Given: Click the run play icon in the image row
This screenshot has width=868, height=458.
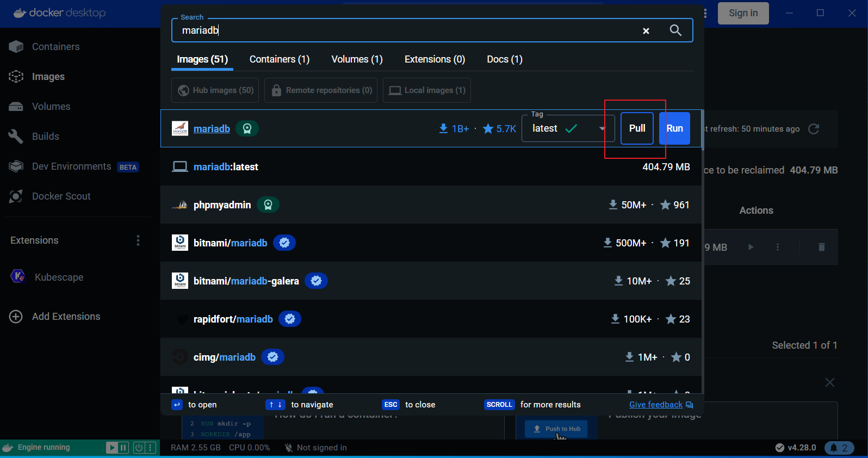Looking at the screenshot, I should [x=751, y=247].
